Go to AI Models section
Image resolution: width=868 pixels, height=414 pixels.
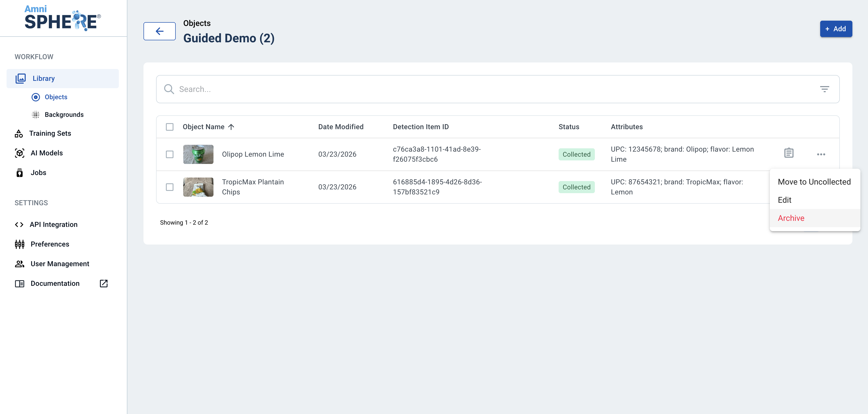pyautogui.click(x=47, y=153)
